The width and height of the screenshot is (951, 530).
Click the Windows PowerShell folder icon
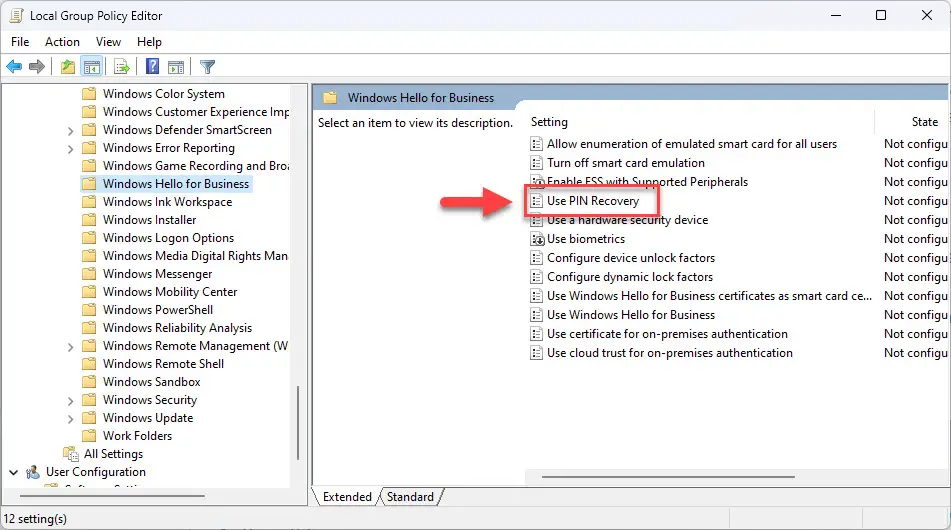coord(89,310)
